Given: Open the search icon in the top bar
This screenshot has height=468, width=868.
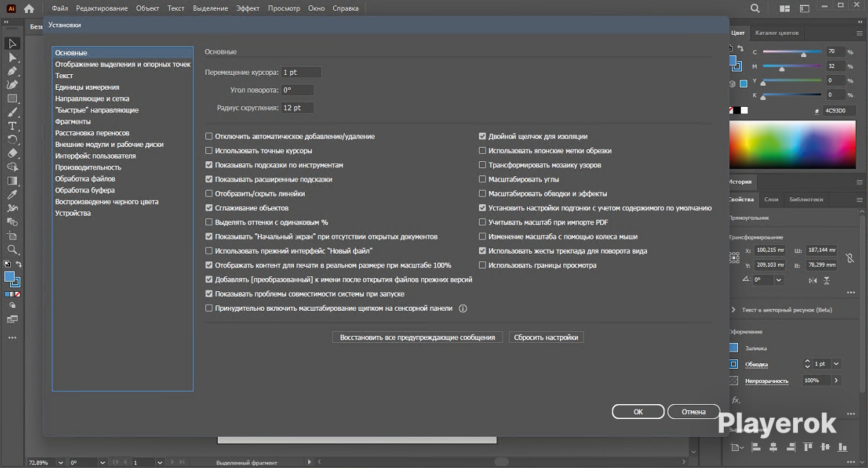Looking at the screenshot, I should (x=755, y=9).
